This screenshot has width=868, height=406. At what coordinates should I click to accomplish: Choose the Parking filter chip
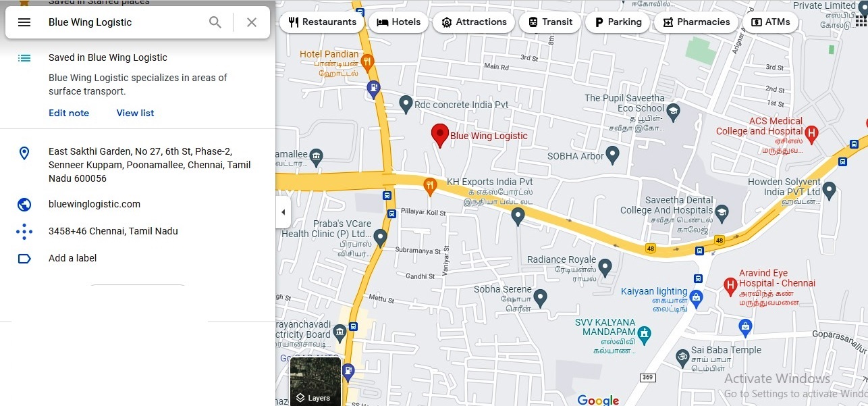pos(618,22)
